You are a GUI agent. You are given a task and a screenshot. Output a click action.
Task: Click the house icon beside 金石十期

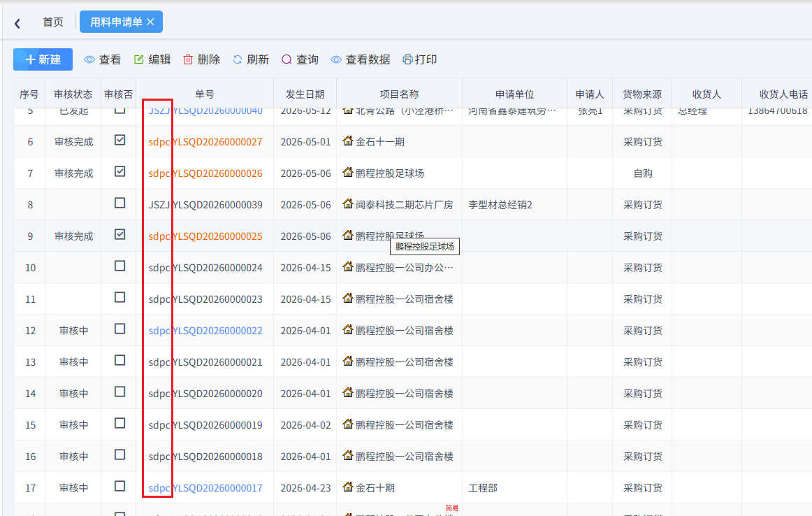[348, 487]
